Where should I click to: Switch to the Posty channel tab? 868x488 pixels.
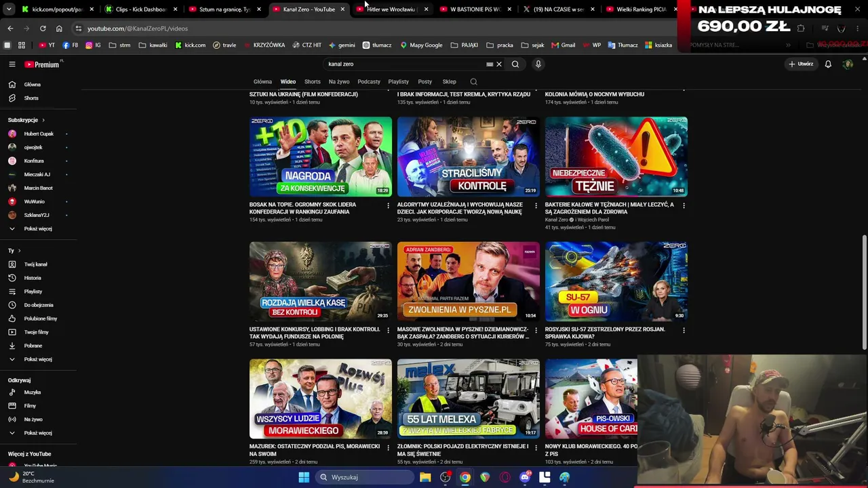click(x=425, y=82)
